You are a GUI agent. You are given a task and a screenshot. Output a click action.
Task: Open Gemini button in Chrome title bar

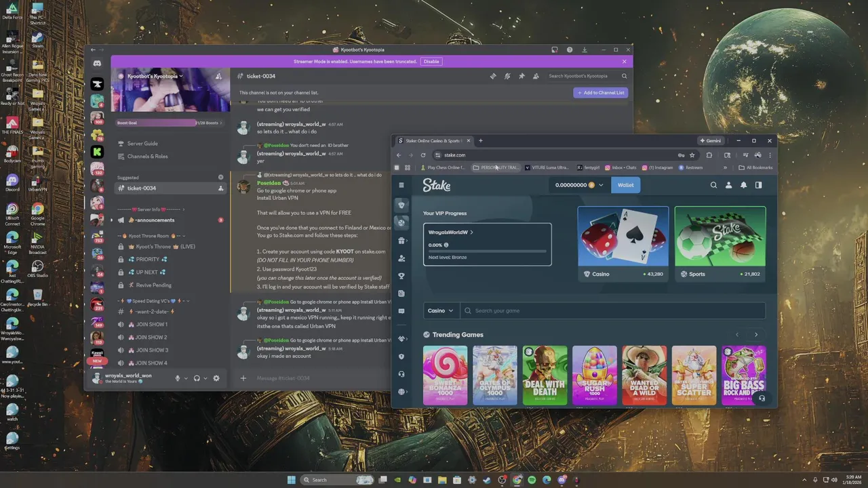pos(711,141)
